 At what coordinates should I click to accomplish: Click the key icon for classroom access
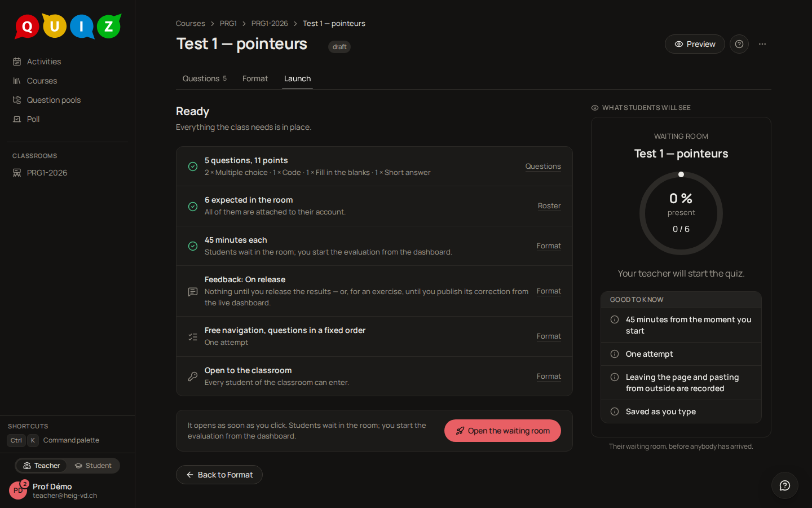click(x=193, y=376)
